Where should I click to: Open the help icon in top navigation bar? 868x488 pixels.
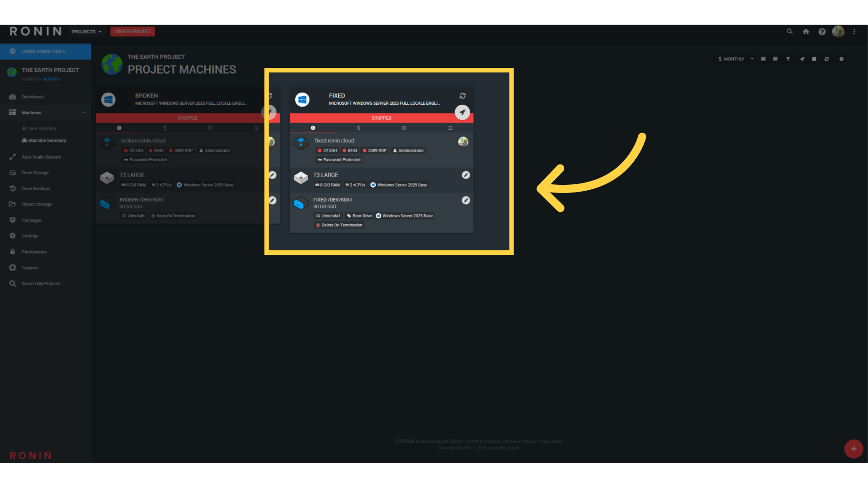tap(822, 32)
